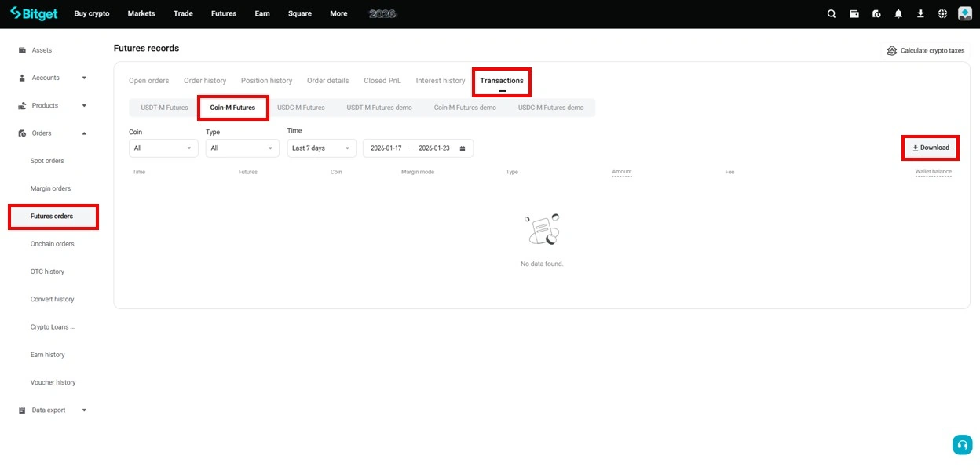Open the orders icon in top bar
The width and height of the screenshot is (980, 474).
876,13
